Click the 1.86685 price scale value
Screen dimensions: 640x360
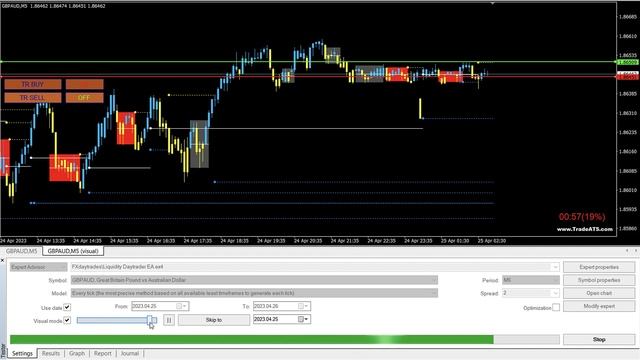coord(628,17)
